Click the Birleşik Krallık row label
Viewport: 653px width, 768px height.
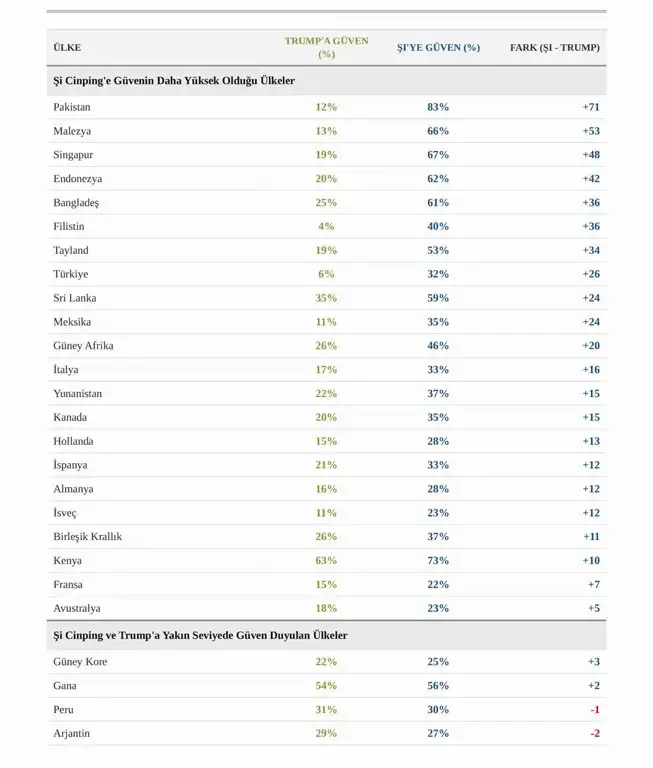pos(88,536)
